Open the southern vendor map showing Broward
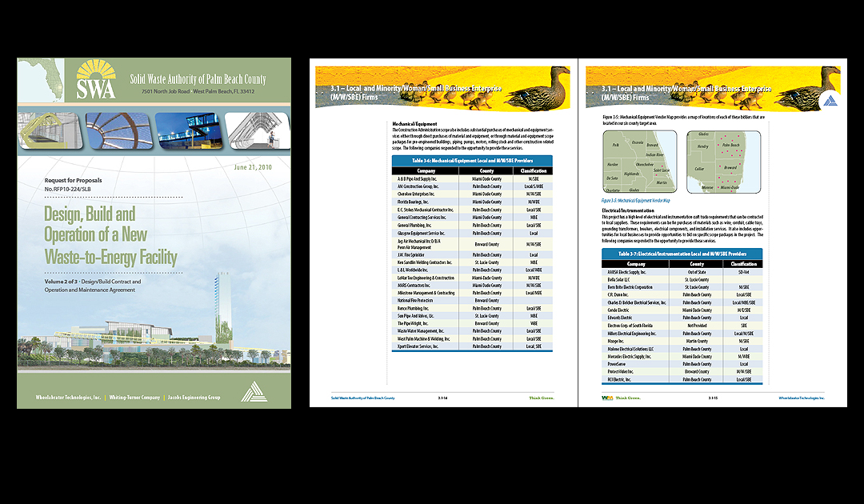Viewport: 864px width, 504px height. (x=723, y=162)
